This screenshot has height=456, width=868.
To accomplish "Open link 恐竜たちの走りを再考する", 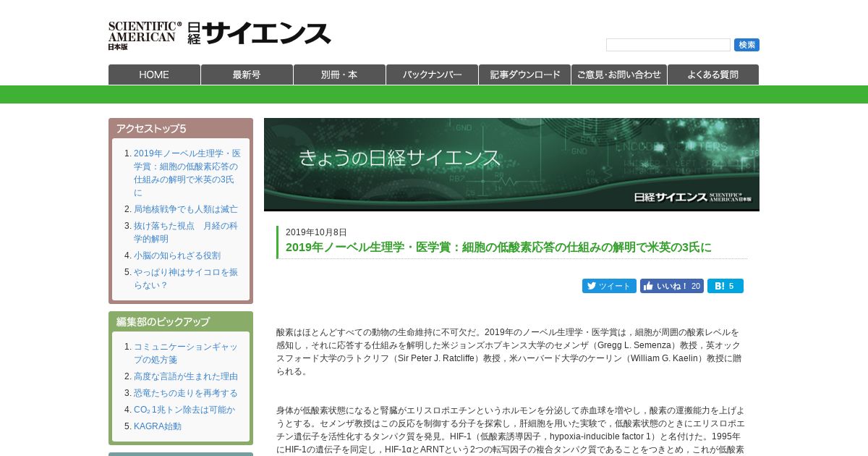I will pos(186,393).
